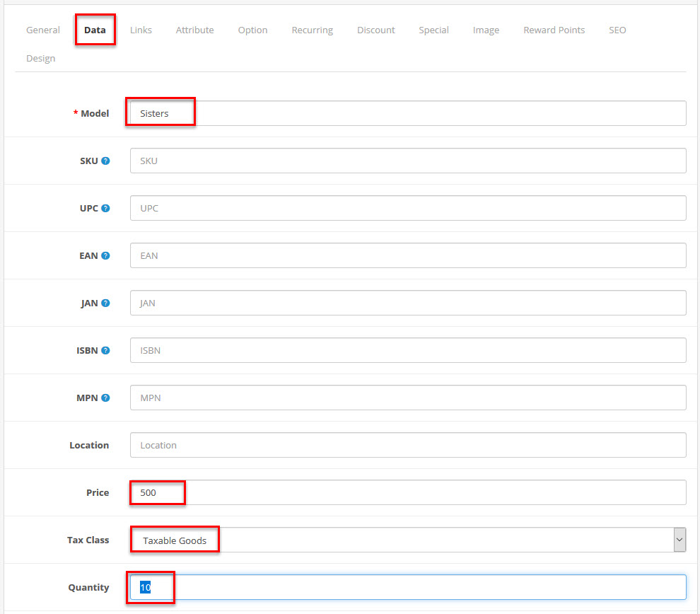Open the Reward Points tab
The width and height of the screenshot is (700, 614).
pos(554,30)
